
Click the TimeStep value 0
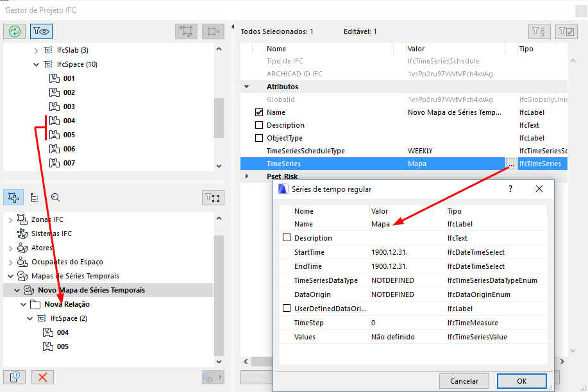373,323
